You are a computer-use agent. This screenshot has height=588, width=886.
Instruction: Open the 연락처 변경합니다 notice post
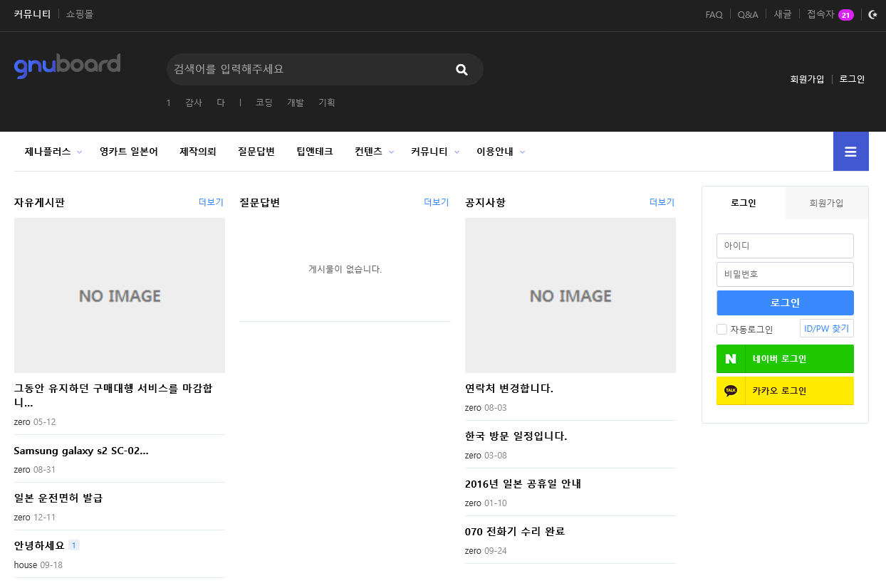509,389
